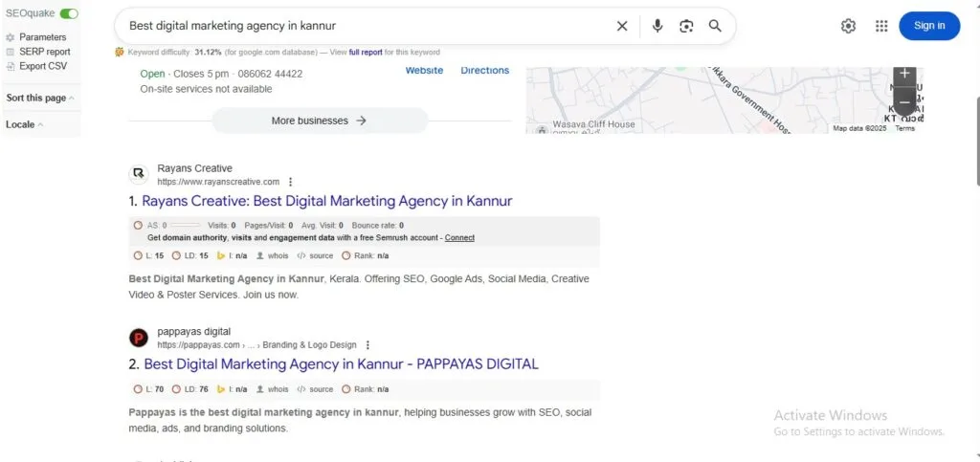Screen dimensions: 980x462
Task: View source for the Rayans Creative result
Action: pos(315,256)
